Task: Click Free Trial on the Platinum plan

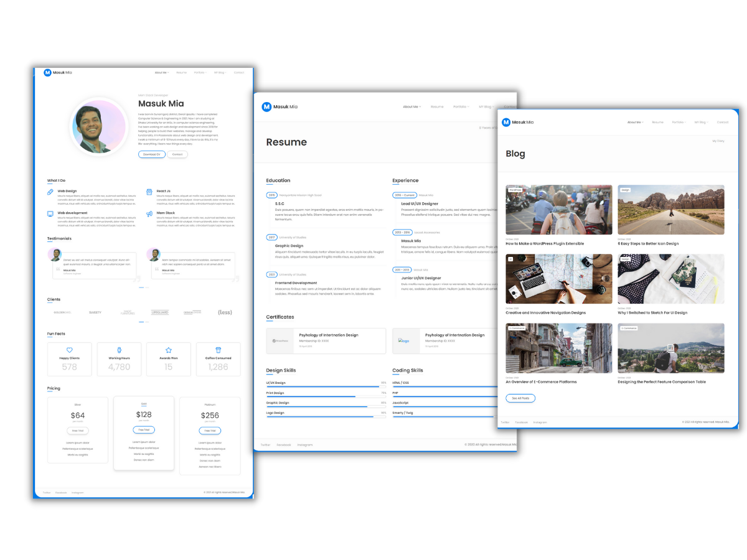Action: 210,431
